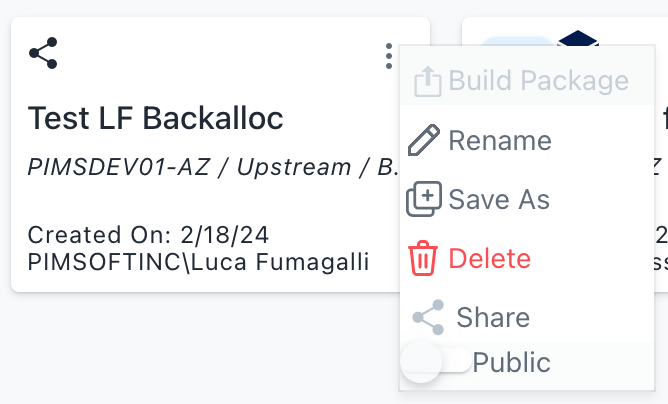The width and height of the screenshot is (668, 404).
Task: Click the share icon in the menu
Action: (428, 318)
